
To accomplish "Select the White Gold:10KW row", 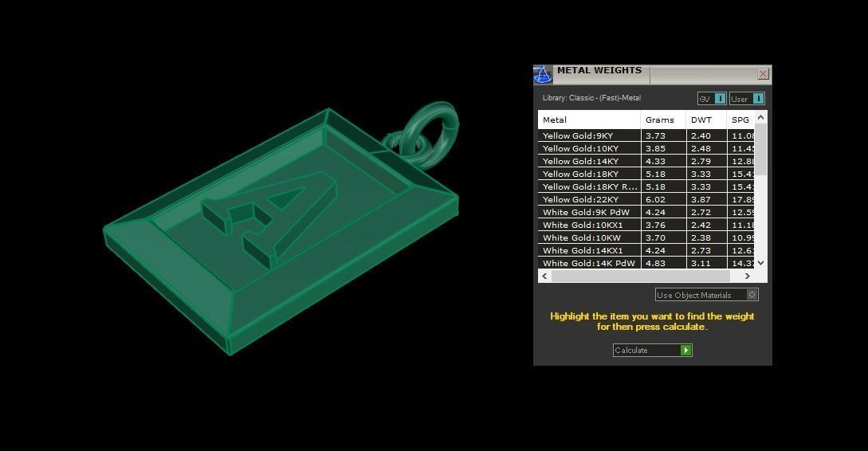I will (646, 237).
